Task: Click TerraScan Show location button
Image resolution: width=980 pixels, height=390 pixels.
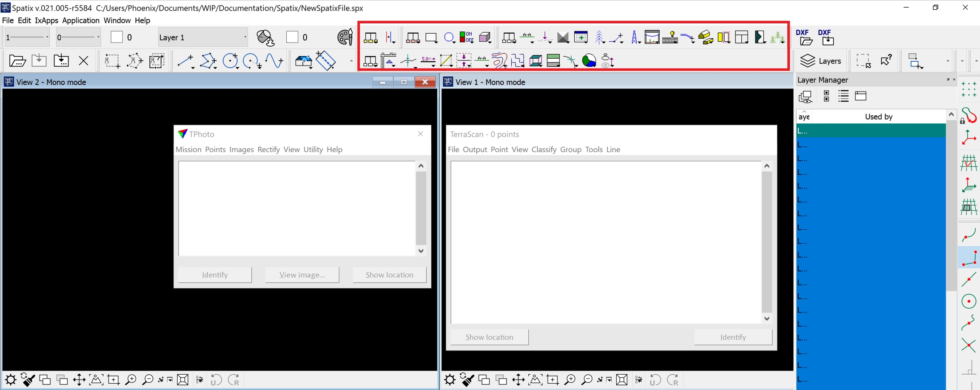Action: 489,337
